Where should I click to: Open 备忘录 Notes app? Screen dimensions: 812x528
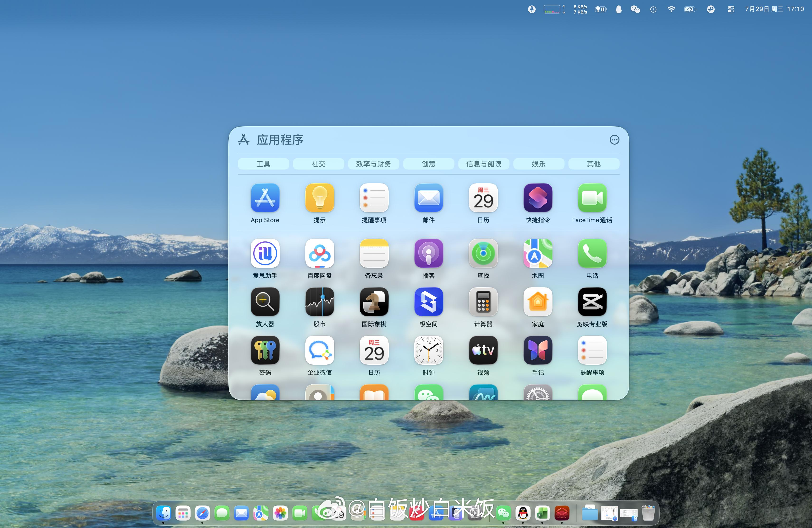click(x=374, y=253)
